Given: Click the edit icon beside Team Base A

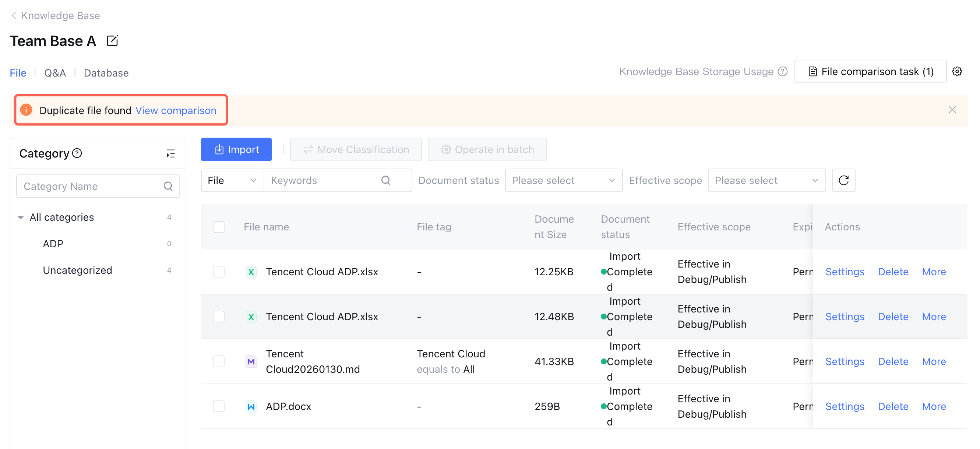Looking at the screenshot, I should tap(112, 41).
